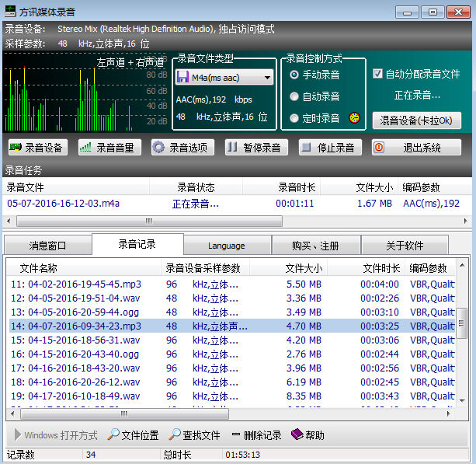The height and width of the screenshot is (464, 476).
Task: Select the 自动录音 radio button
Action: [x=294, y=97]
